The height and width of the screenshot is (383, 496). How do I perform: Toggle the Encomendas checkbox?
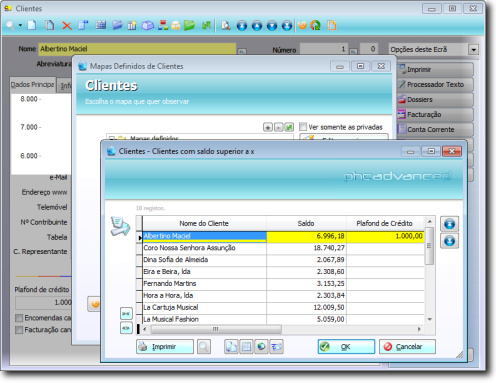(x=19, y=318)
